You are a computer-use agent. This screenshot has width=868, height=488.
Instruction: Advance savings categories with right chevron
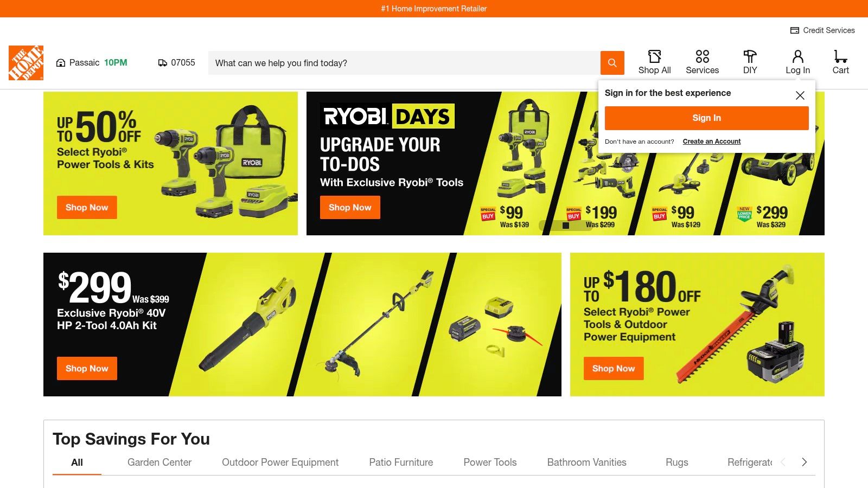[x=805, y=462]
